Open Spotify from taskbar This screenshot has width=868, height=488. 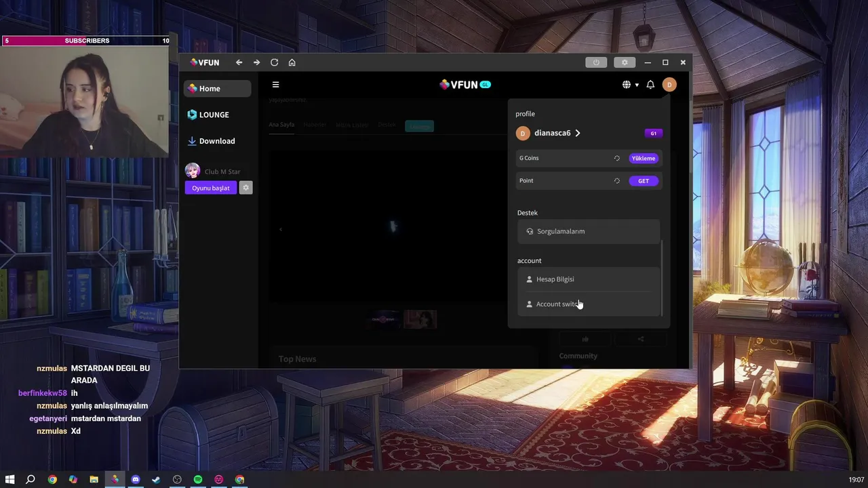point(198,479)
